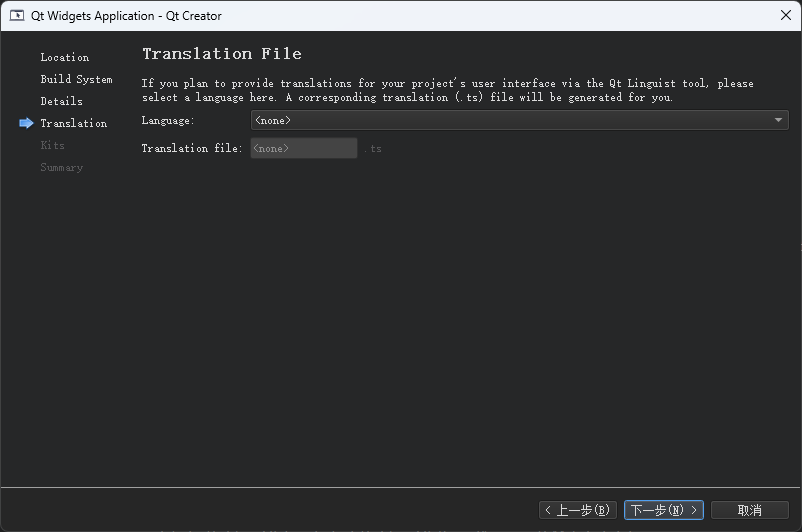This screenshot has width=802, height=532.
Task: Open the Language combo box showing <none>
Action: pyautogui.click(x=510, y=120)
